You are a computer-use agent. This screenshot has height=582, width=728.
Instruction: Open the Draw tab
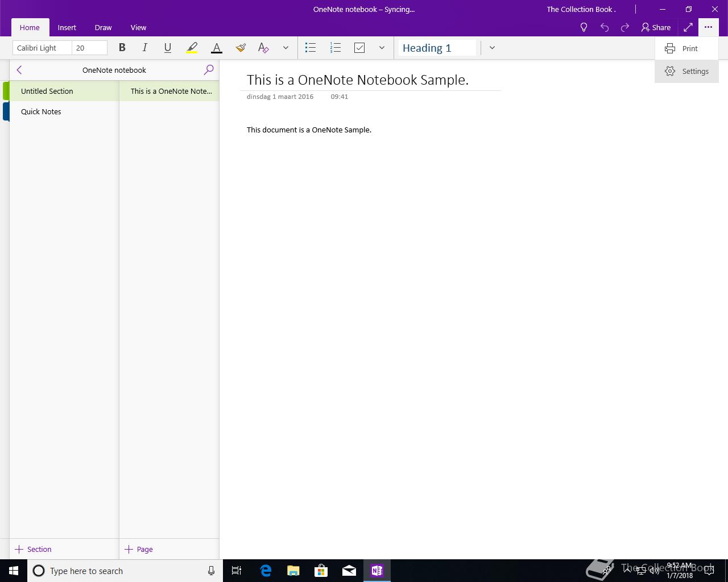(103, 27)
